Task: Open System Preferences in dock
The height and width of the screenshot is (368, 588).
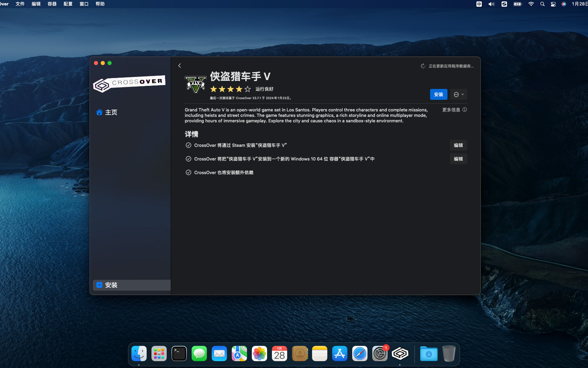Action: coord(380,354)
